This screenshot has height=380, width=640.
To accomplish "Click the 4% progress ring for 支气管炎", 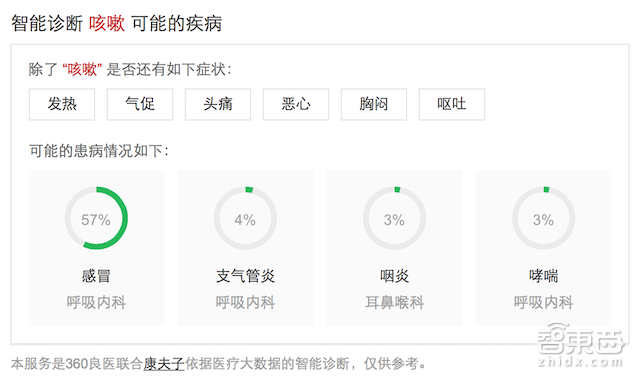I will pos(245,218).
